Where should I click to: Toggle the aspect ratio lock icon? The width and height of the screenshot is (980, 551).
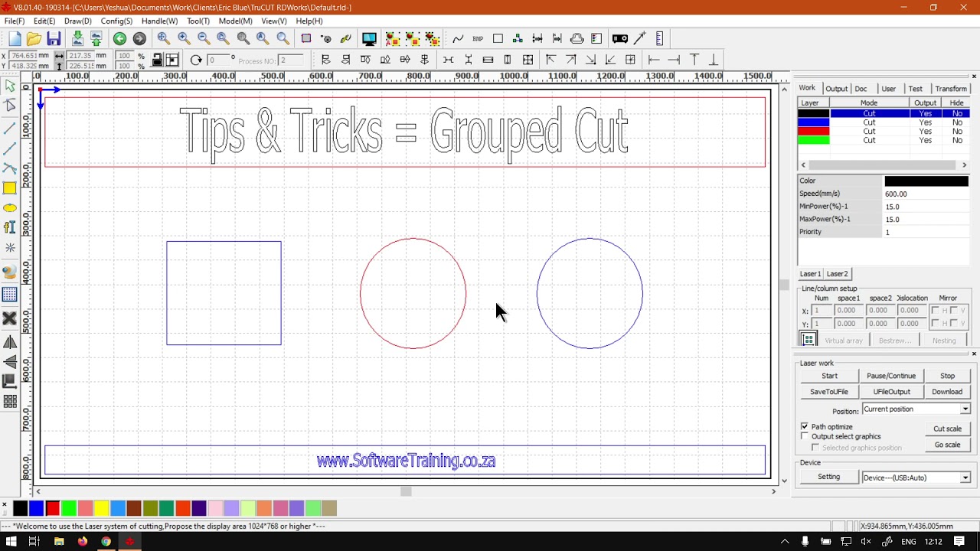point(157,60)
